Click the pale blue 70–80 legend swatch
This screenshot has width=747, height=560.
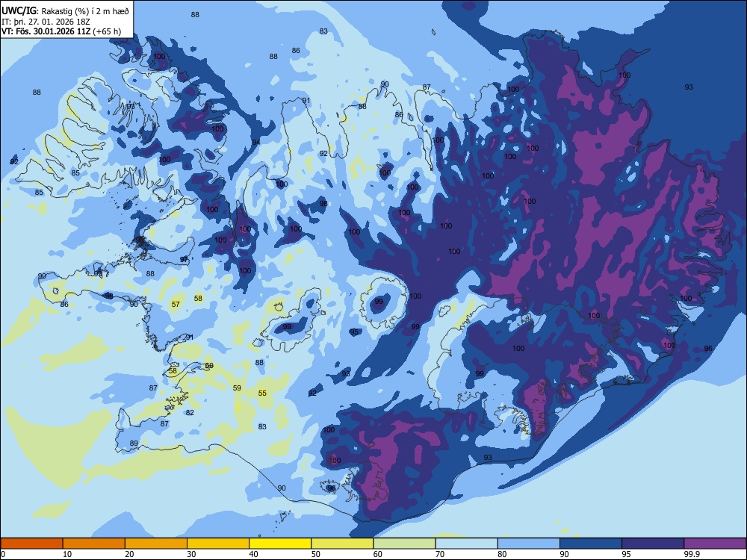[x=466, y=544]
